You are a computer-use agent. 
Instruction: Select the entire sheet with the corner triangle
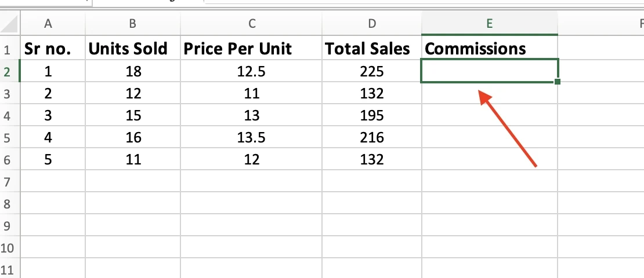coord(10,24)
